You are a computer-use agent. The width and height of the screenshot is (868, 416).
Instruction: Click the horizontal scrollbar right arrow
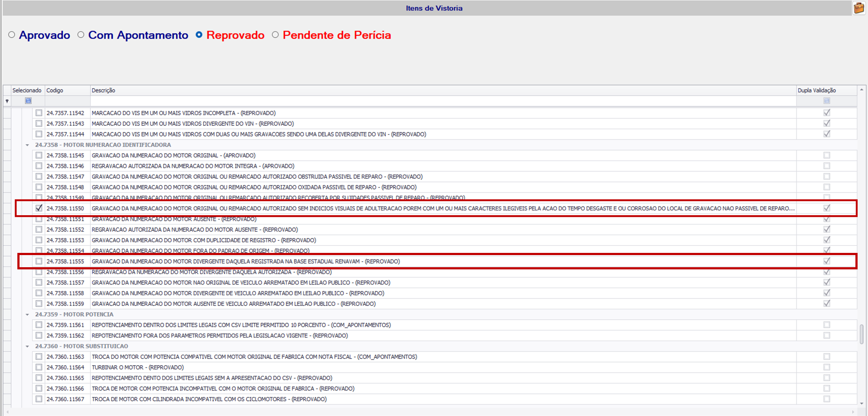pos(853,412)
